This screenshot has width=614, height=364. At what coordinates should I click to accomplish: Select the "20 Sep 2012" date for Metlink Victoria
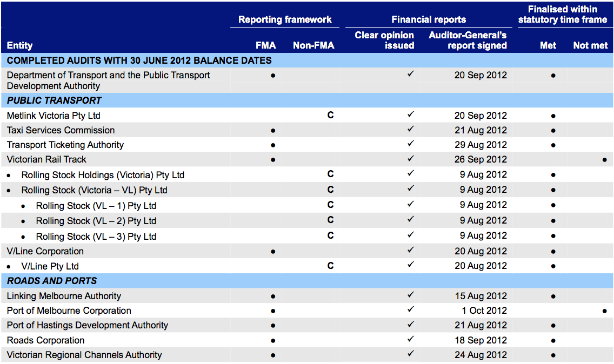click(480, 116)
